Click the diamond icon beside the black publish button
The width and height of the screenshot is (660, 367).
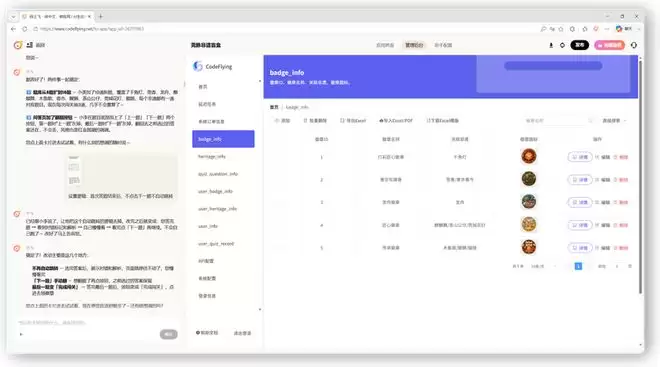pos(562,45)
